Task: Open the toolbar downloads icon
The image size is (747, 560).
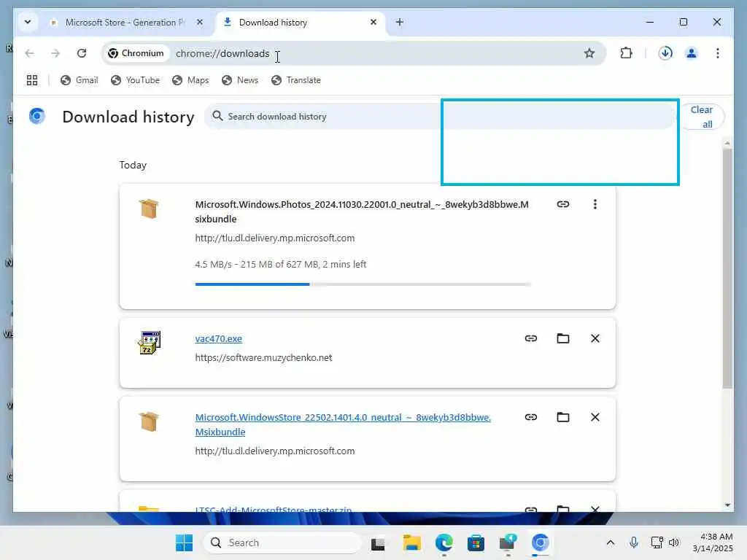Action: (x=665, y=53)
